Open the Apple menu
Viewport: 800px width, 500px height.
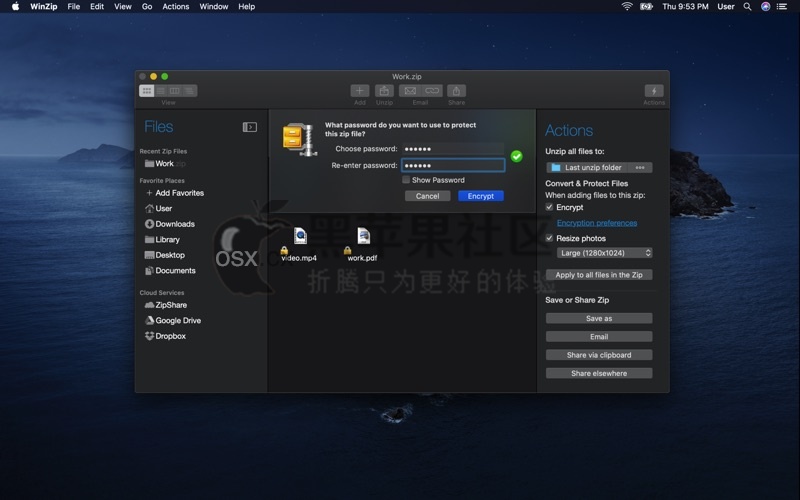point(15,7)
